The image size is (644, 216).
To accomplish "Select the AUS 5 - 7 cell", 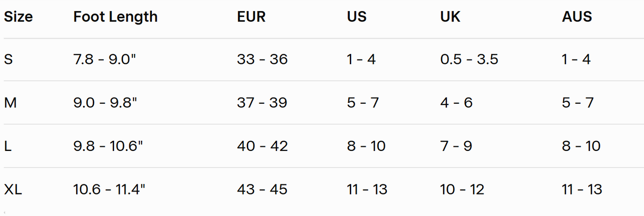I will [x=578, y=103].
